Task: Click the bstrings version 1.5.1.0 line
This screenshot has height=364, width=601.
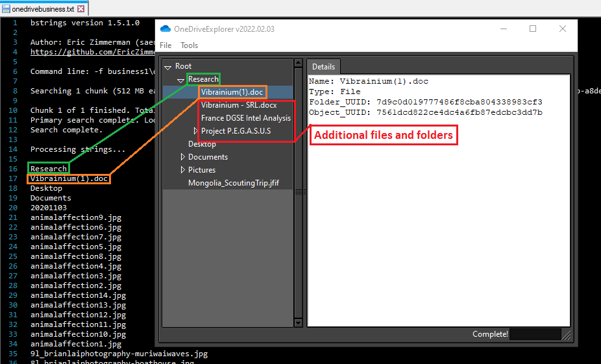Action: (x=85, y=23)
